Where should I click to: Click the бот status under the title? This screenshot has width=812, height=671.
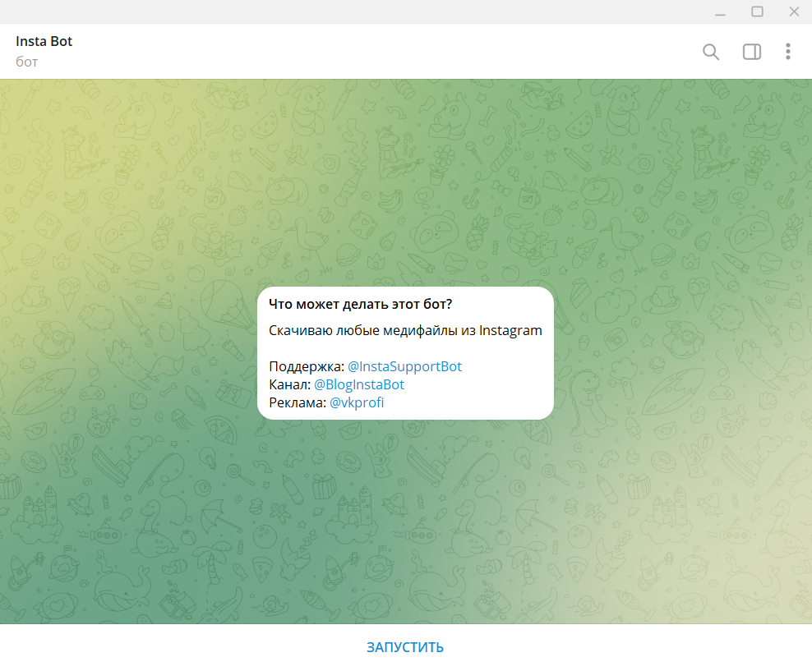pos(26,62)
